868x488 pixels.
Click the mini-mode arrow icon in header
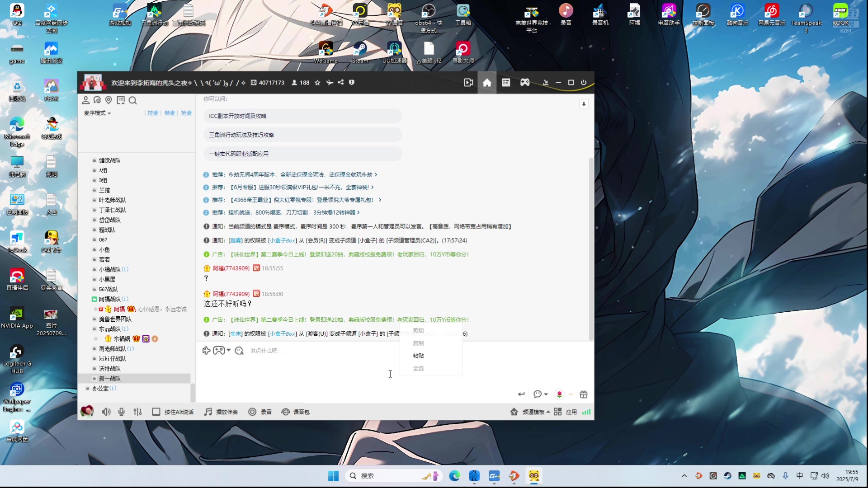point(546,83)
